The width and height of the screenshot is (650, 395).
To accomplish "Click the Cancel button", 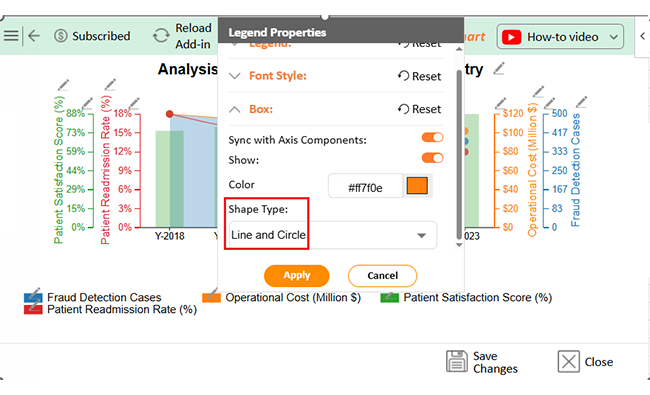I will [382, 276].
